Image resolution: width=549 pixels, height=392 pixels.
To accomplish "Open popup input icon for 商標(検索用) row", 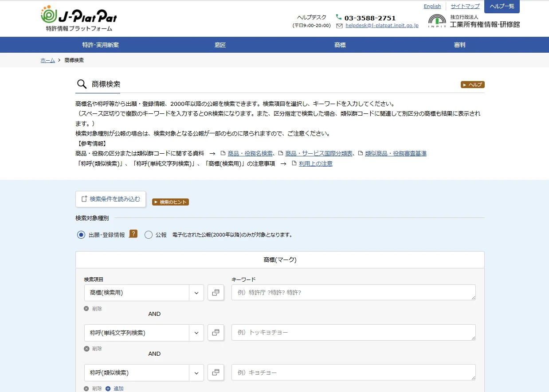I will 216,293.
